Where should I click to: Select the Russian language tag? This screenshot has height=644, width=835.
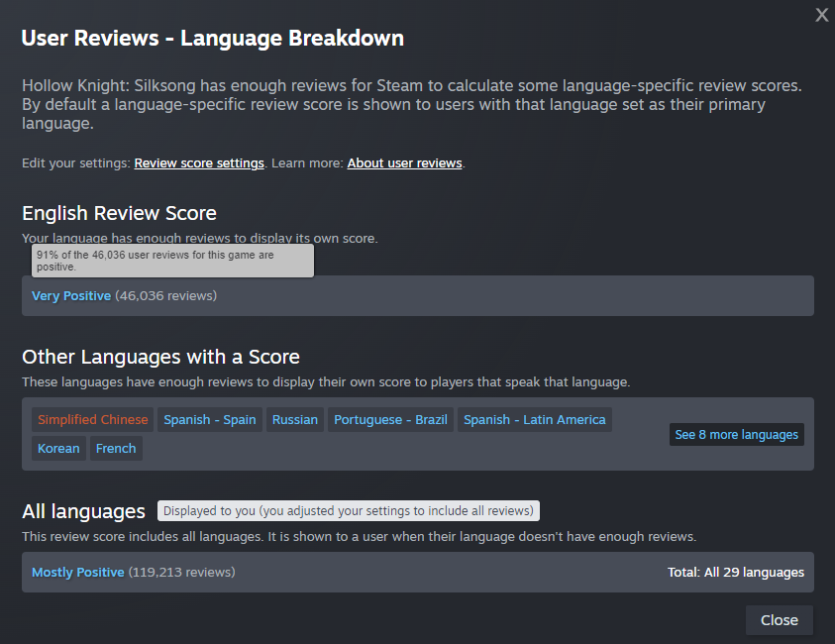point(295,420)
